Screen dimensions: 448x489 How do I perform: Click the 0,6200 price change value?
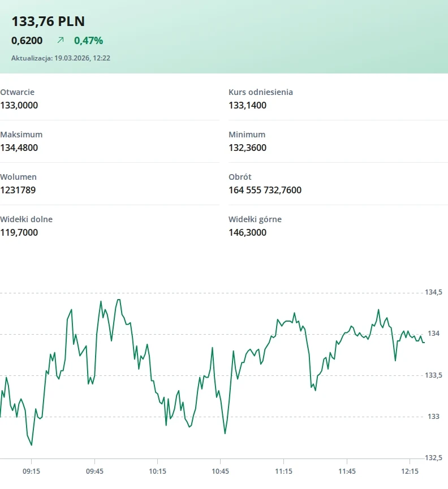tap(27, 40)
